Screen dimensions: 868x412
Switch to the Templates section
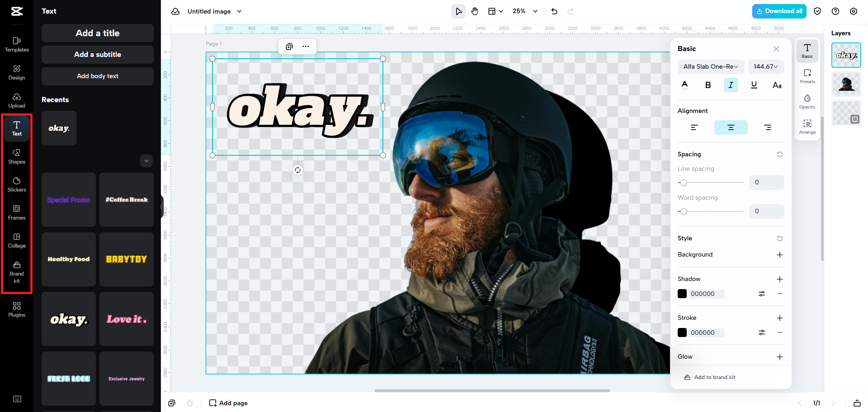click(x=17, y=44)
